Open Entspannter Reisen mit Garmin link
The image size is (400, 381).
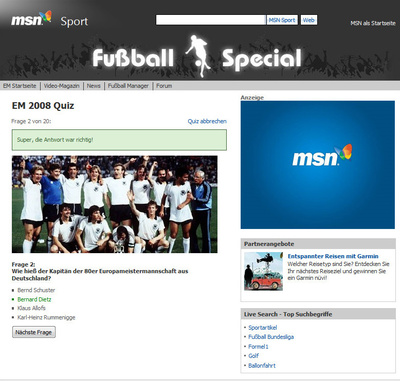[333, 256]
